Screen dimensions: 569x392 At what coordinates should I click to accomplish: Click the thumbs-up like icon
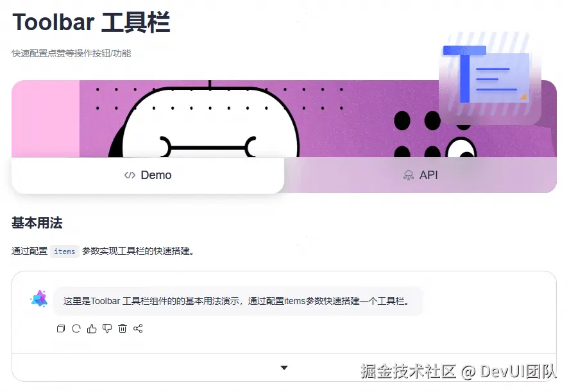[92, 328]
